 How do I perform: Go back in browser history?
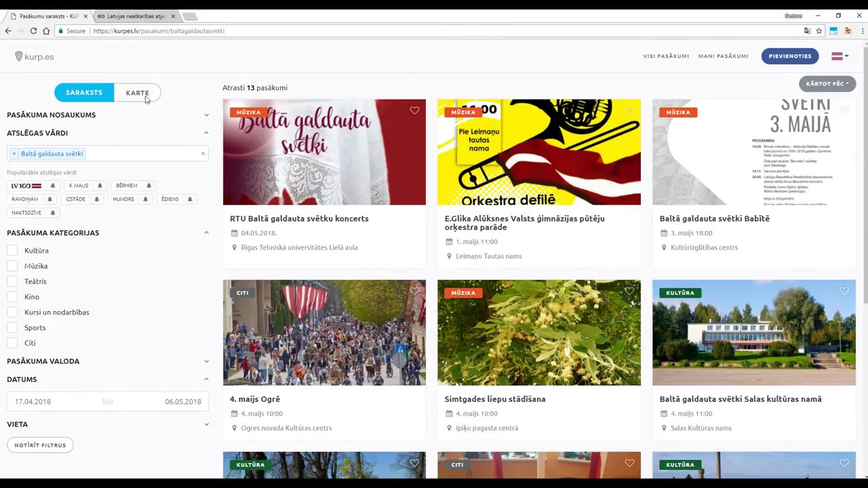point(8,30)
